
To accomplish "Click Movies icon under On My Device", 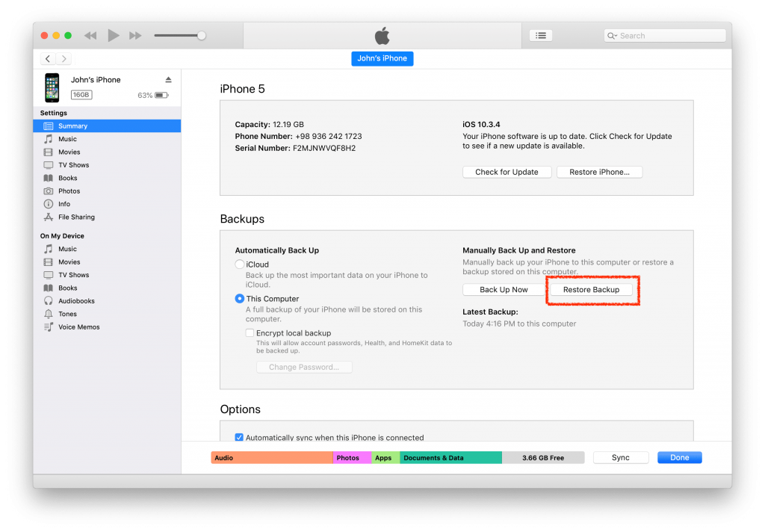I will click(49, 262).
